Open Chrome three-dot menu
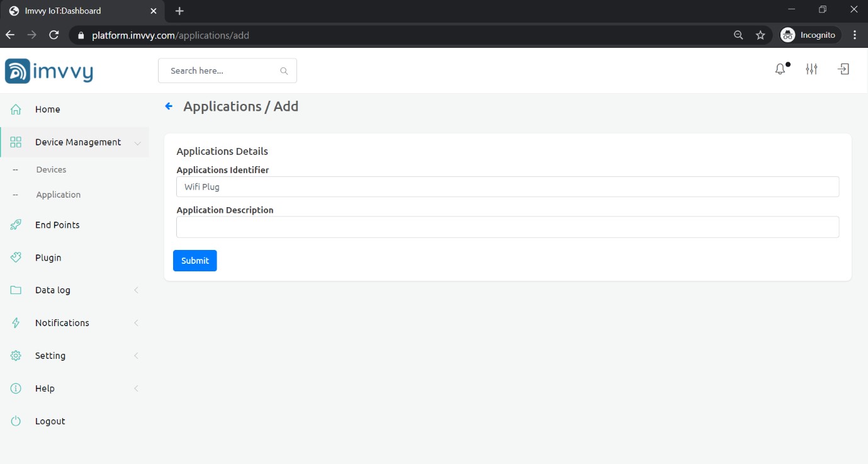The height and width of the screenshot is (464, 868). pos(855,35)
